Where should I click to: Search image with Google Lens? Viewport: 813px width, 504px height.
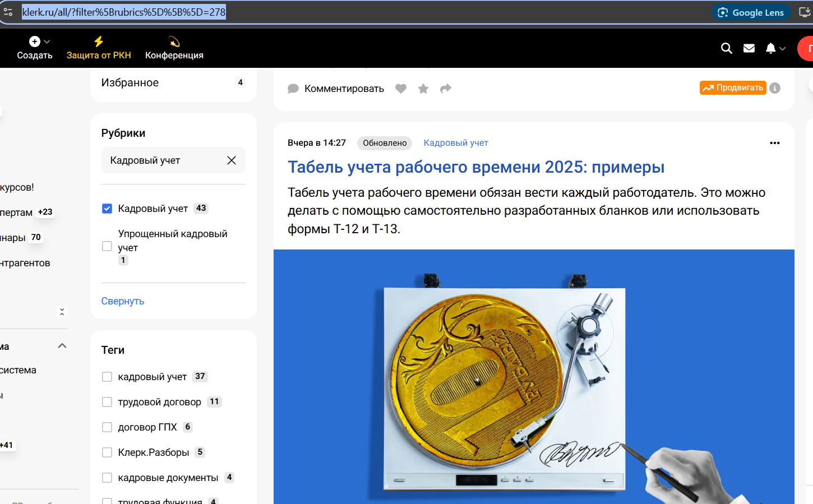(x=751, y=12)
